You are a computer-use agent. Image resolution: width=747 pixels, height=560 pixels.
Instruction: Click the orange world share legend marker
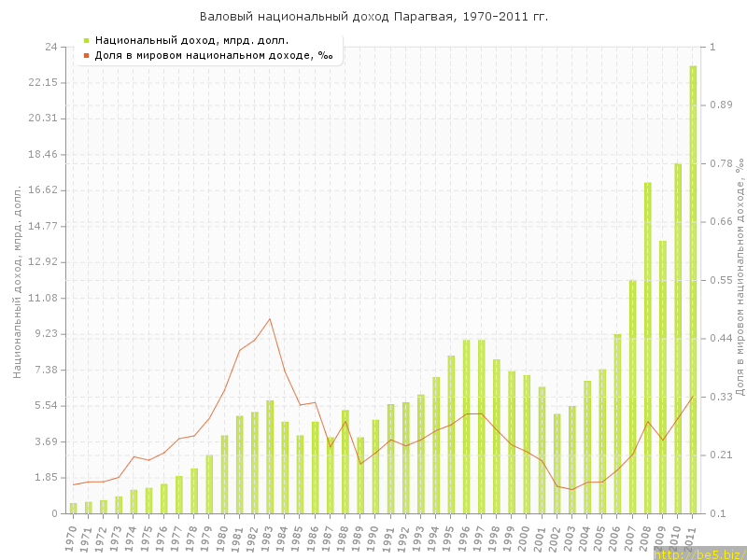[86, 55]
